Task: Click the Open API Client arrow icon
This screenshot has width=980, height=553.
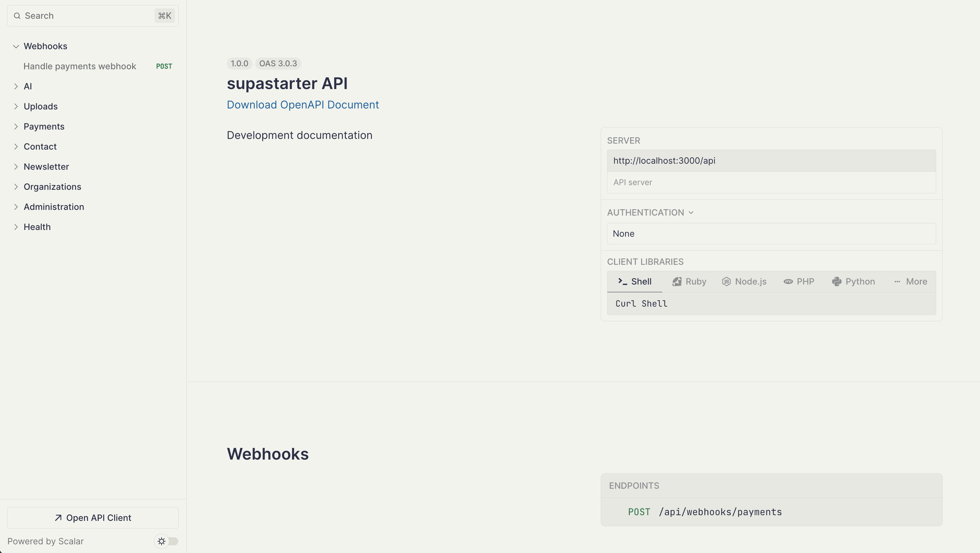Action: [x=58, y=518]
